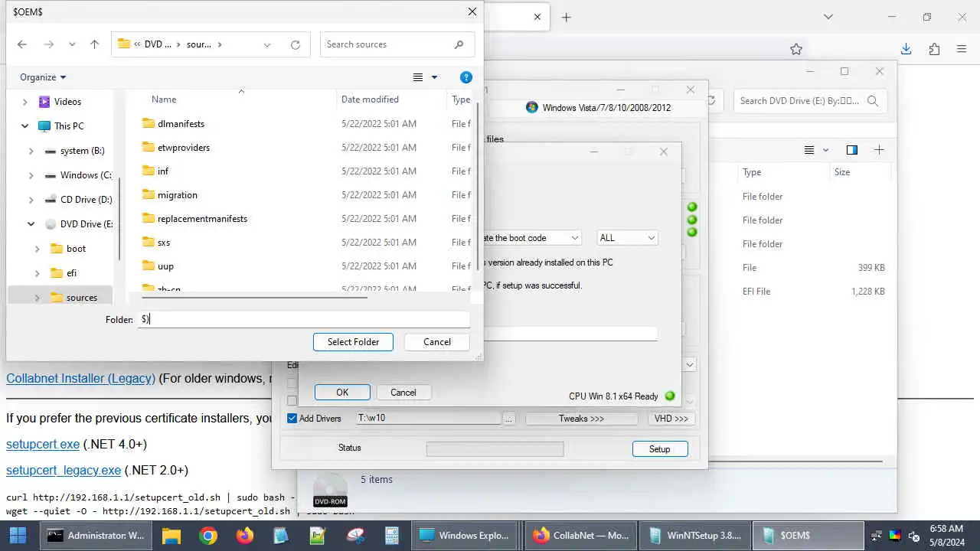Sort file list by Name column

[x=164, y=99]
